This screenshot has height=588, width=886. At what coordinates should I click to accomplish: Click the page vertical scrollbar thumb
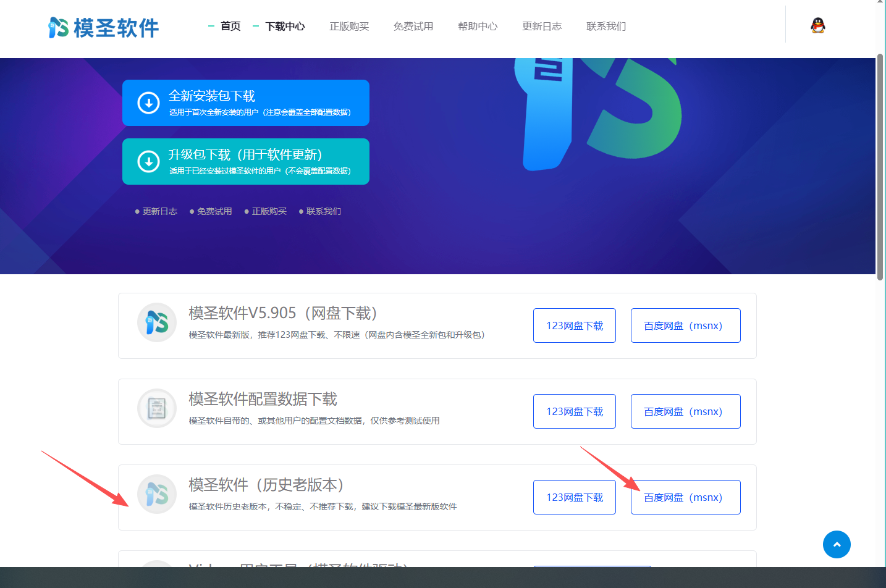tap(880, 167)
